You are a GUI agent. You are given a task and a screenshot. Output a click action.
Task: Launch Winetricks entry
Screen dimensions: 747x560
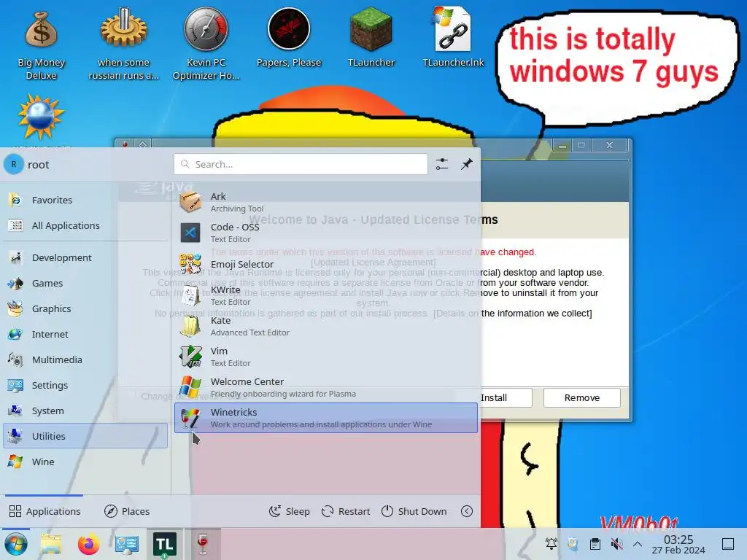pos(326,418)
